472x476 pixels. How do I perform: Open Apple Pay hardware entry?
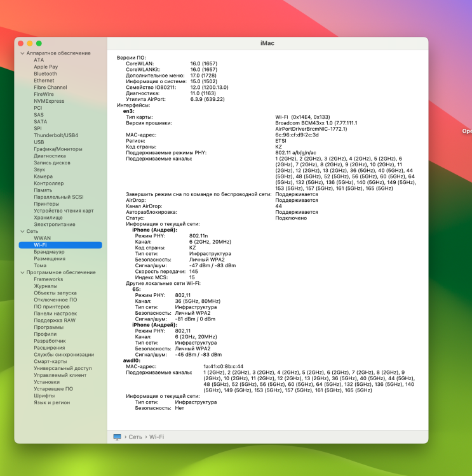(46, 67)
